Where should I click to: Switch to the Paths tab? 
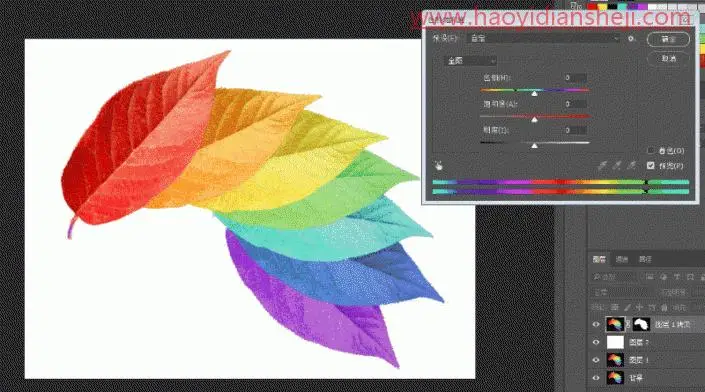pyautogui.click(x=645, y=259)
